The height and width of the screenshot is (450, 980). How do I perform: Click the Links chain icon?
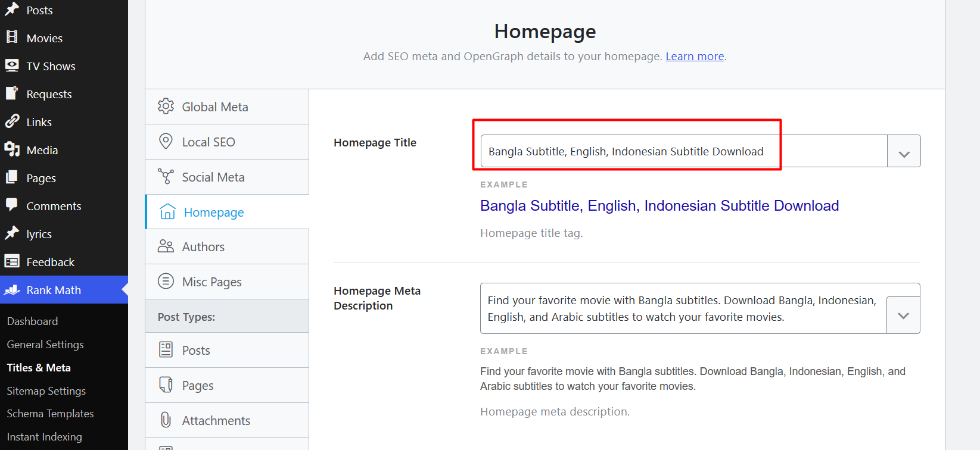click(x=12, y=121)
